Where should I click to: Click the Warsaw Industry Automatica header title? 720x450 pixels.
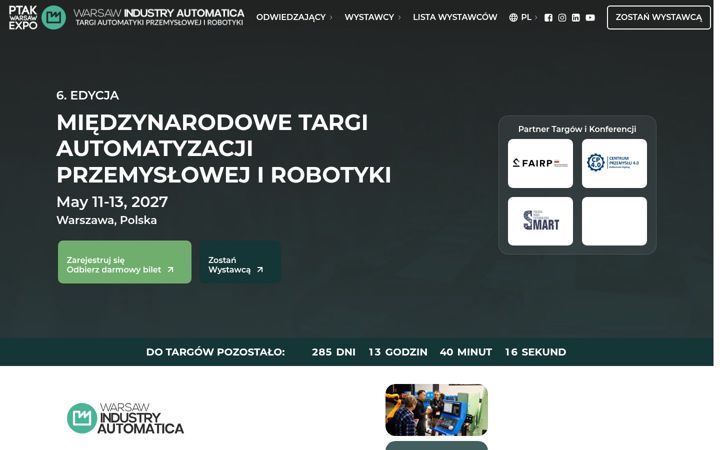(159, 17)
